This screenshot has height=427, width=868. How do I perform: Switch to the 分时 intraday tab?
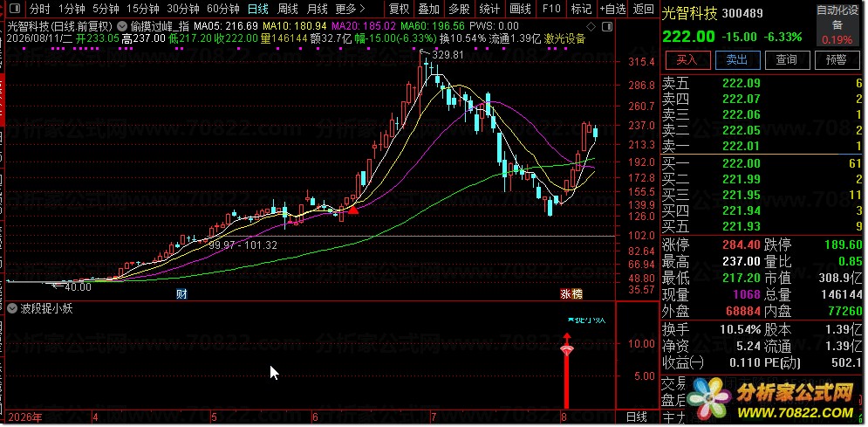pyautogui.click(x=39, y=9)
